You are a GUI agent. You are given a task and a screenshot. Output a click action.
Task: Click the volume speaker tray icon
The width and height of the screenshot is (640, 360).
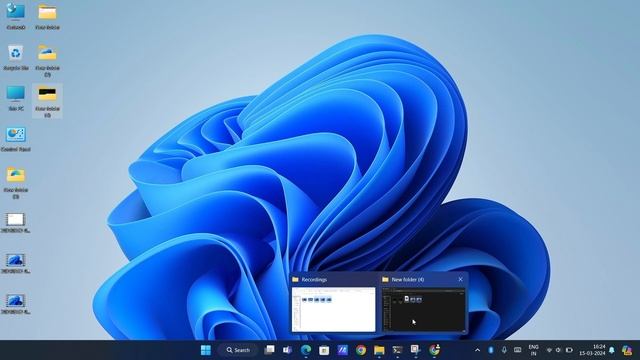pos(559,350)
